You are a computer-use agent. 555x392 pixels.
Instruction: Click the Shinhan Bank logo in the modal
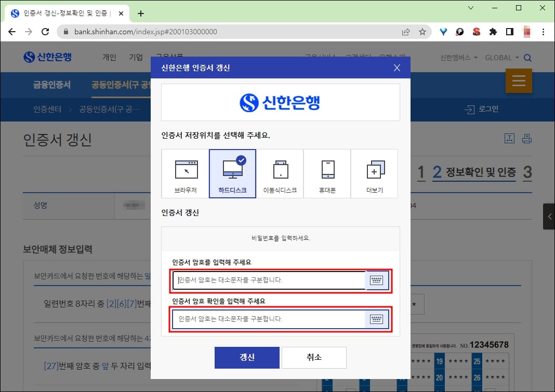tap(280, 102)
